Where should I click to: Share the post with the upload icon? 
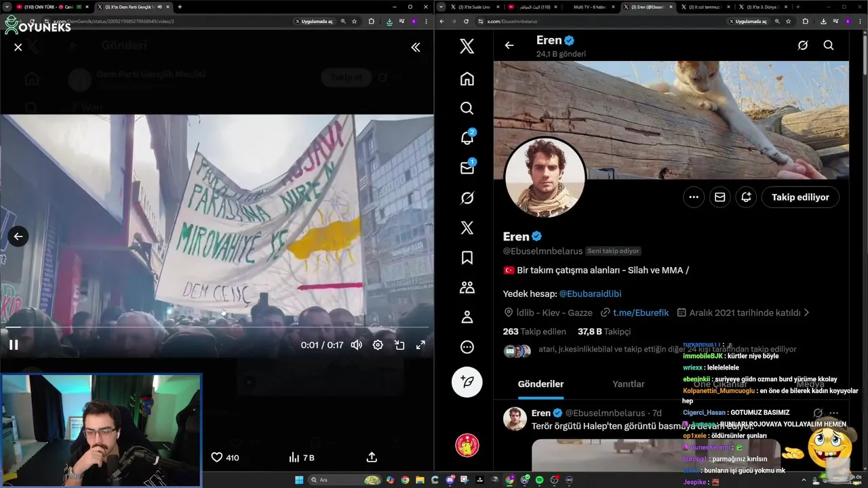tap(372, 457)
